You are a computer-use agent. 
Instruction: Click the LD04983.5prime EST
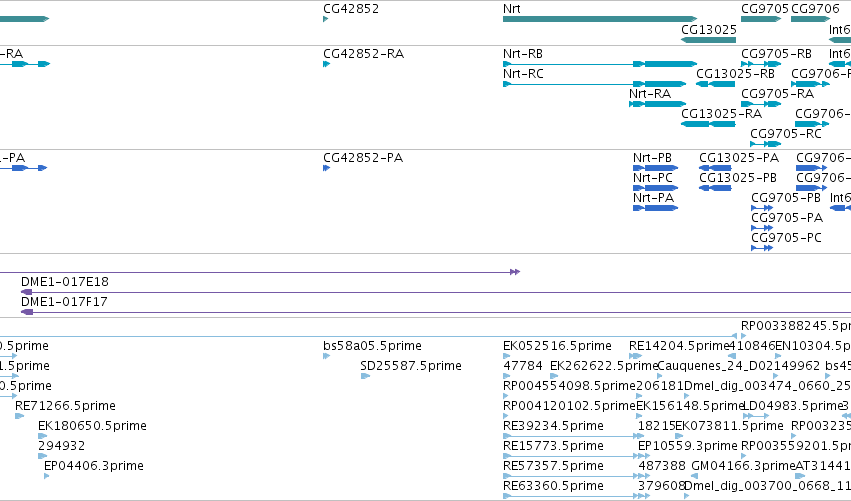pos(755,416)
